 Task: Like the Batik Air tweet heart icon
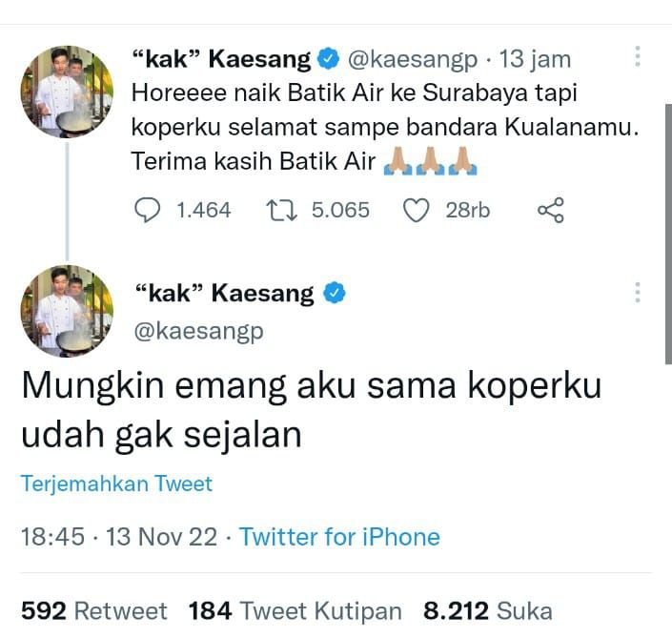pyautogui.click(x=417, y=210)
